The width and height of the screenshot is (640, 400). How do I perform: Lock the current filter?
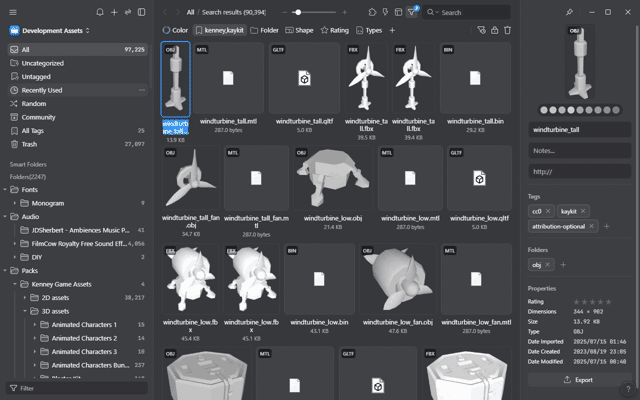click(x=494, y=30)
